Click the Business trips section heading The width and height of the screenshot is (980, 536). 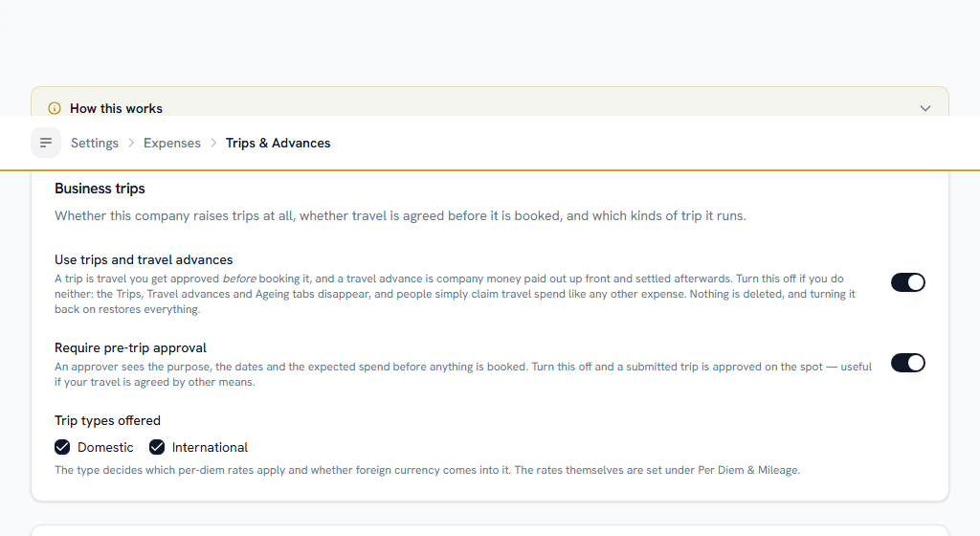click(x=100, y=189)
